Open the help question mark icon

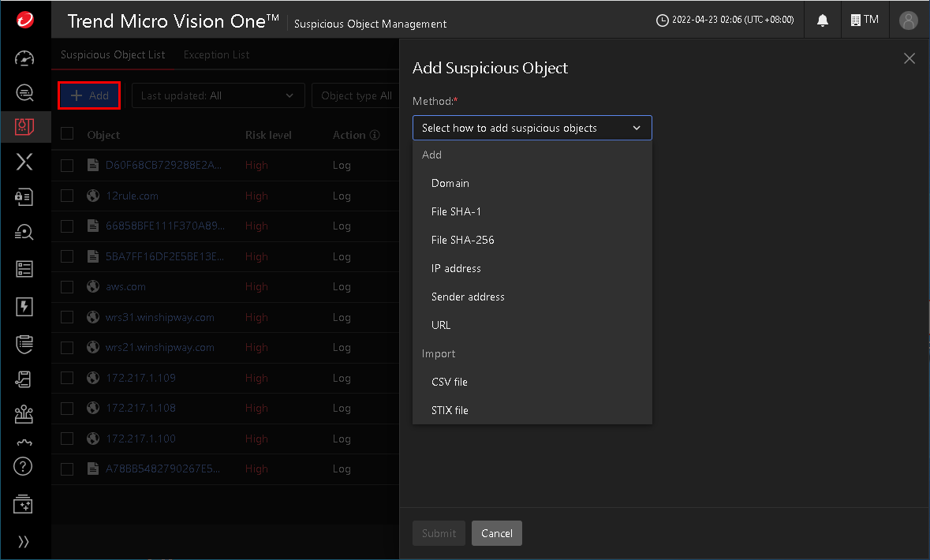pyautogui.click(x=24, y=465)
